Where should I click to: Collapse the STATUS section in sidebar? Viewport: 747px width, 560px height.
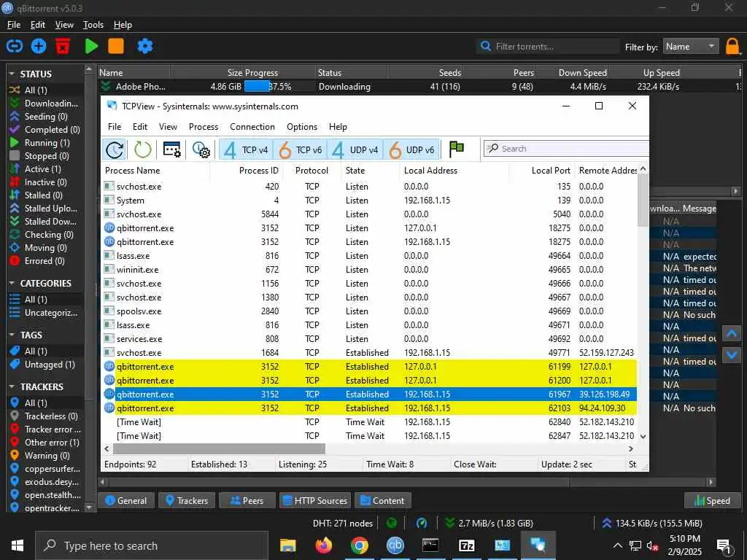(12, 74)
